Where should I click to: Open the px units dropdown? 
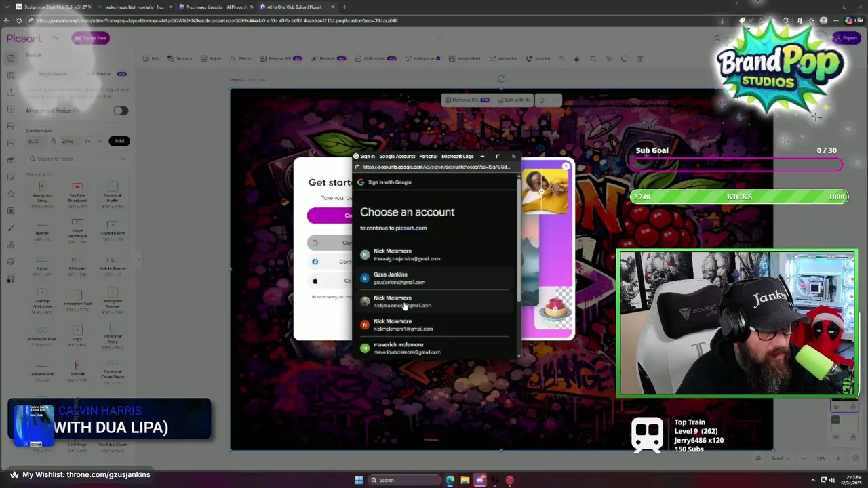[94, 141]
